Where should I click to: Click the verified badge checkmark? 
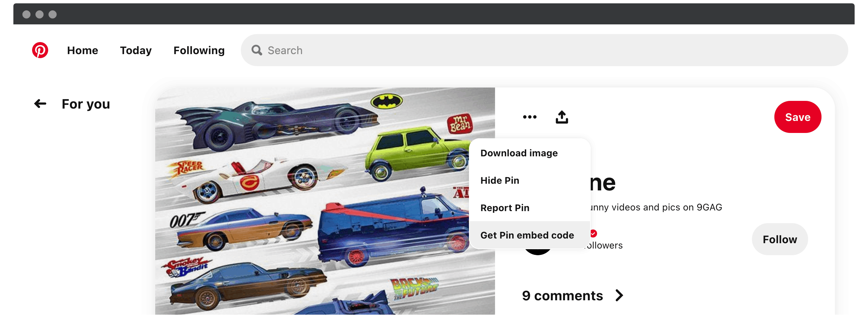(x=593, y=233)
